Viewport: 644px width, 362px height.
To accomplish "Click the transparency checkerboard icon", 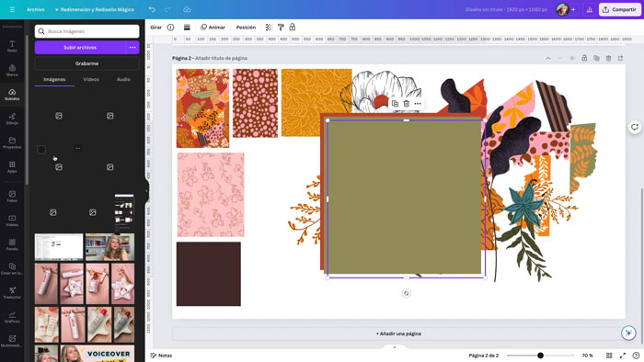I will point(269,27).
